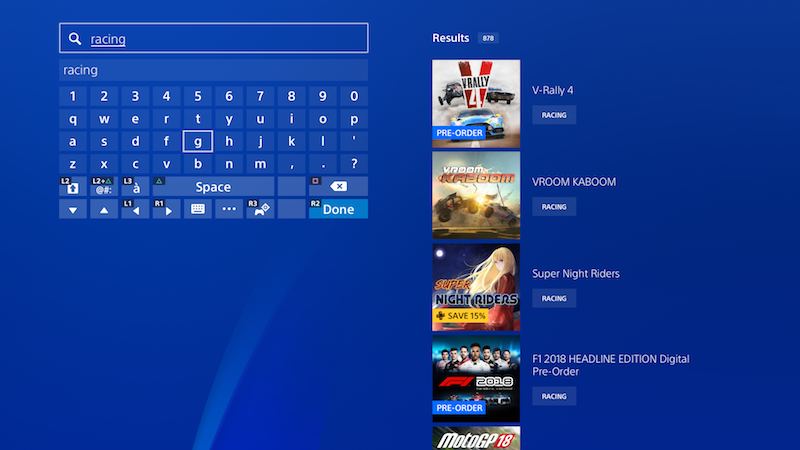This screenshot has height=450, width=800.
Task: Tap the number 0 key
Action: [x=354, y=96]
